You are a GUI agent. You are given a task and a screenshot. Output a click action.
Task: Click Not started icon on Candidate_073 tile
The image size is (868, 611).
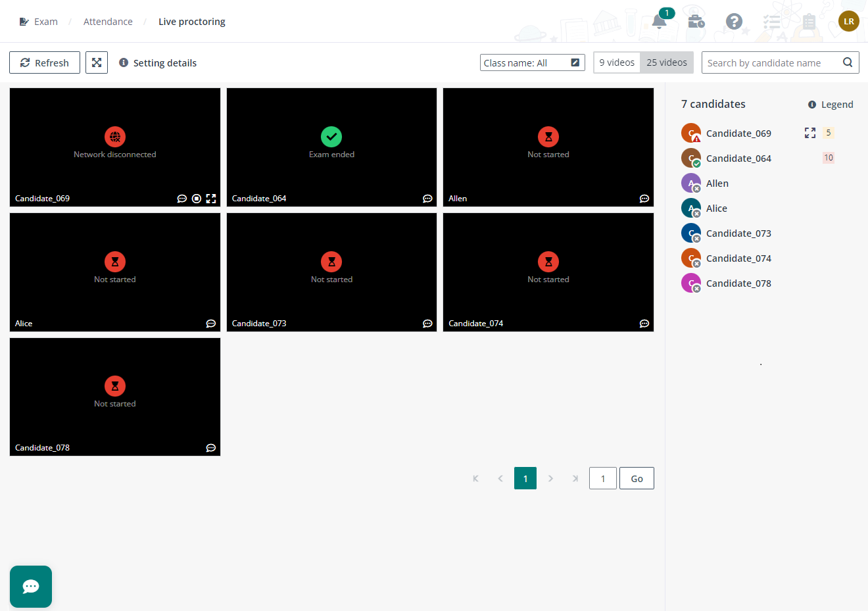pyautogui.click(x=331, y=262)
